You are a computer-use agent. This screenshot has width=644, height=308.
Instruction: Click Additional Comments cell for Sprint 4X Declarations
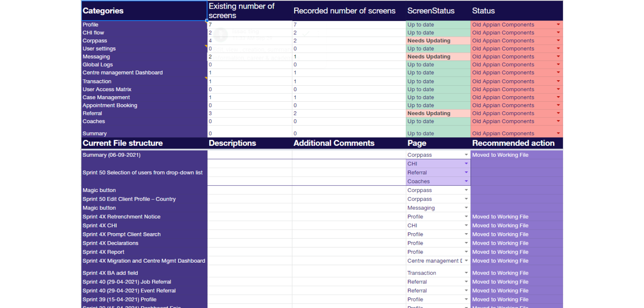(x=349, y=243)
